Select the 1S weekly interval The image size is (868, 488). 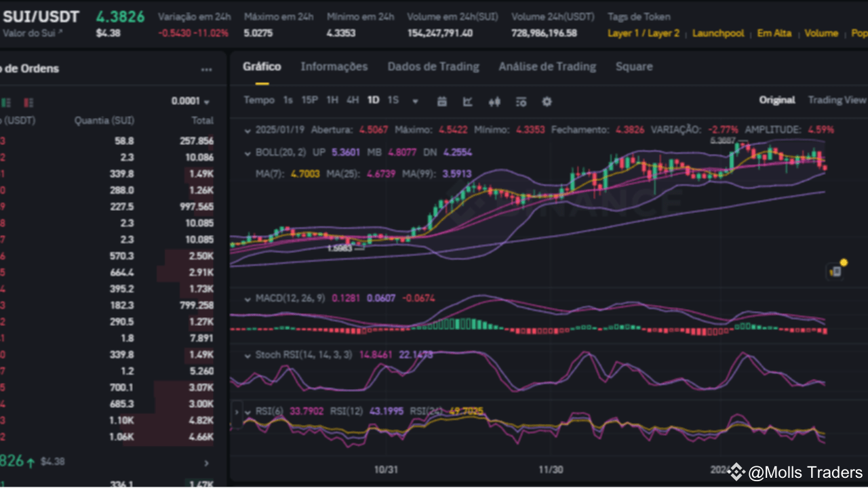pos(393,100)
